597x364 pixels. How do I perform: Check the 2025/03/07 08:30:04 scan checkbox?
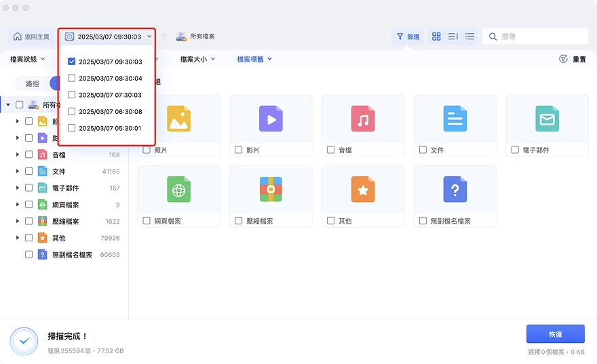tap(71, 78)
